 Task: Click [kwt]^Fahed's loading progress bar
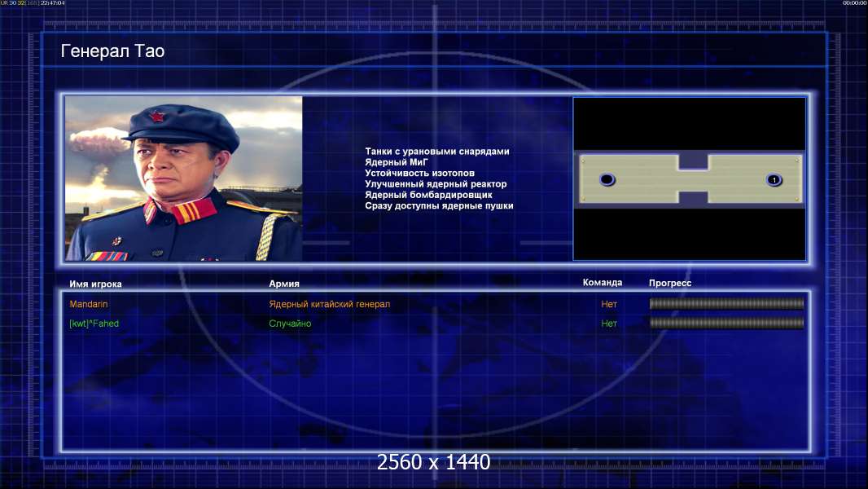coord(726,323)
